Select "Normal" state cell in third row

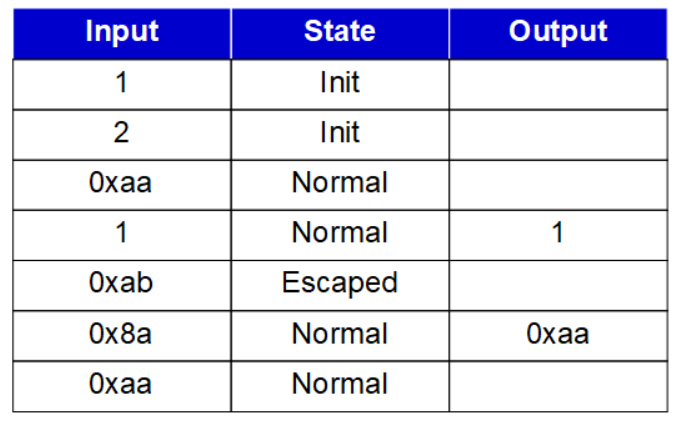[339, 183]
